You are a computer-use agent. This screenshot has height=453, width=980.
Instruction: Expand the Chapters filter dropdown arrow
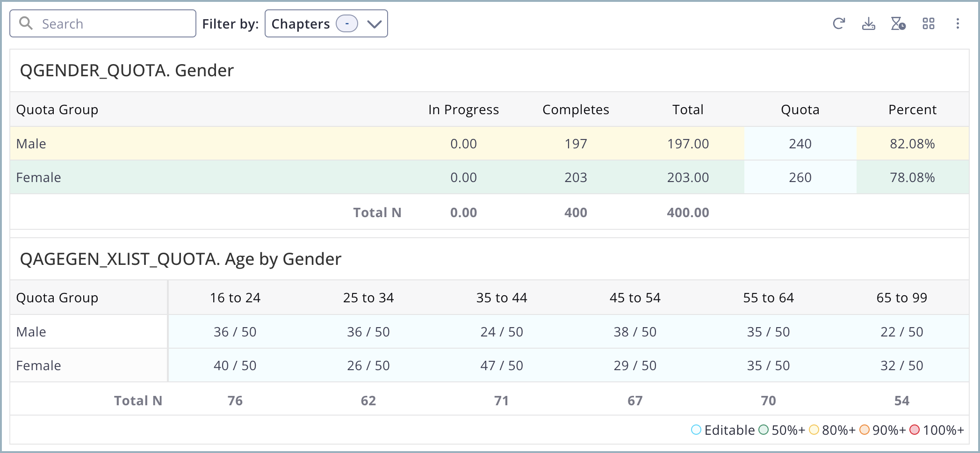tap(374, 24)
